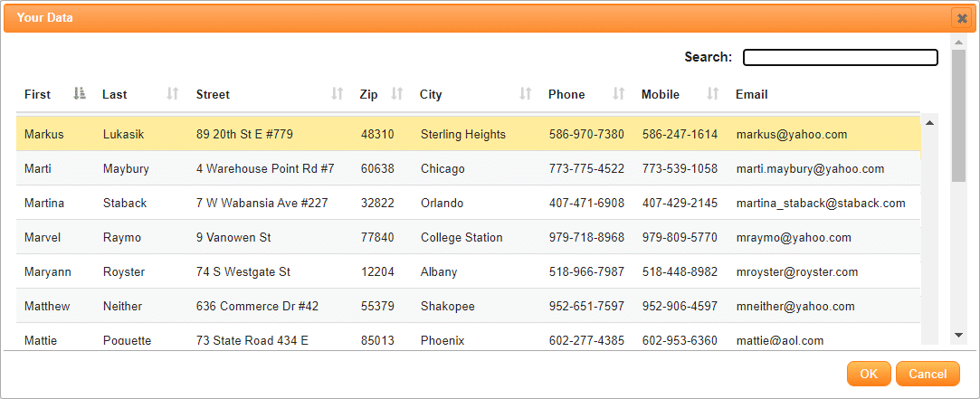Click table scroll up arrow
Screen dimensions: 980x399
929,122
